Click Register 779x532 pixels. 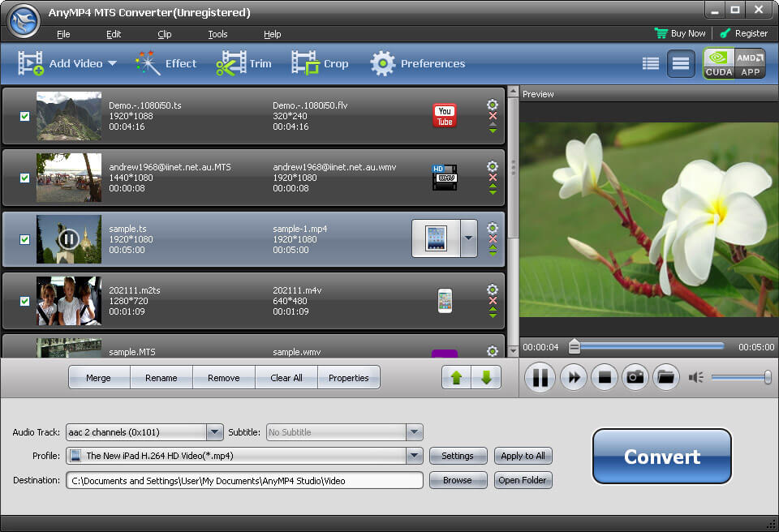coord(744,33)
